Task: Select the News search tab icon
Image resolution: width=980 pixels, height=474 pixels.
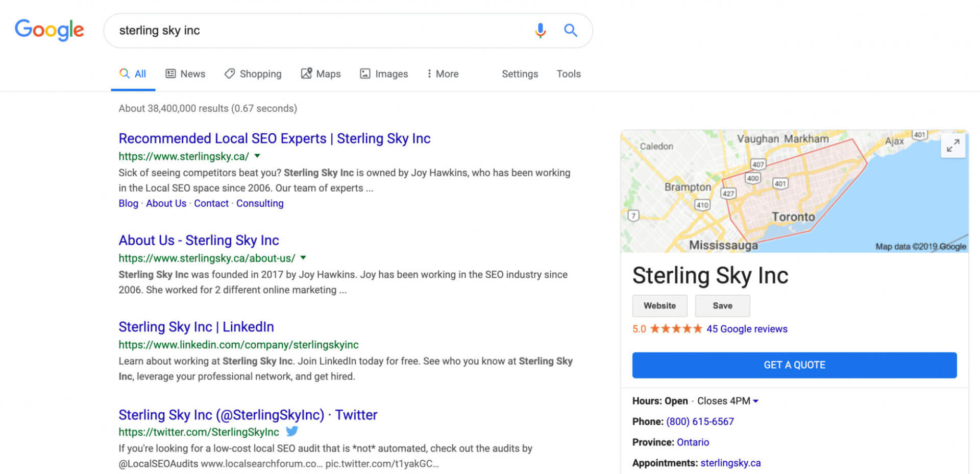Action: (170, 74)
